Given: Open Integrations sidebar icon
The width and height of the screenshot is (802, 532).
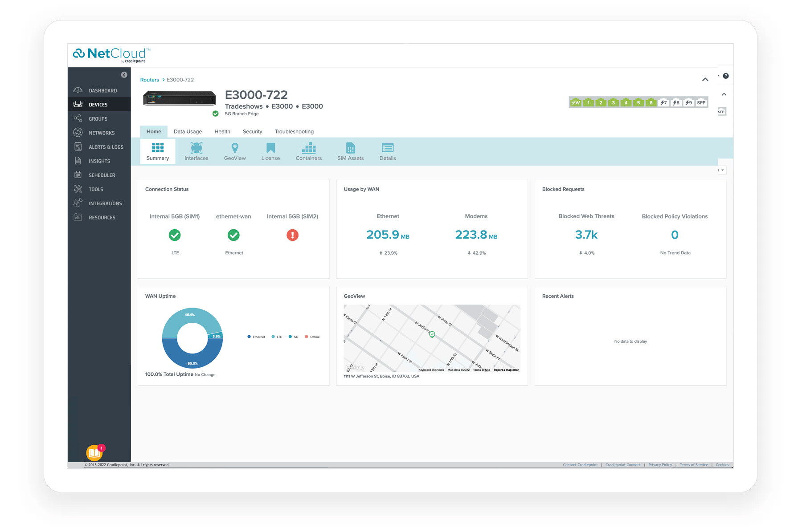Looking at the screenshot, I should [x=78, y=203].
